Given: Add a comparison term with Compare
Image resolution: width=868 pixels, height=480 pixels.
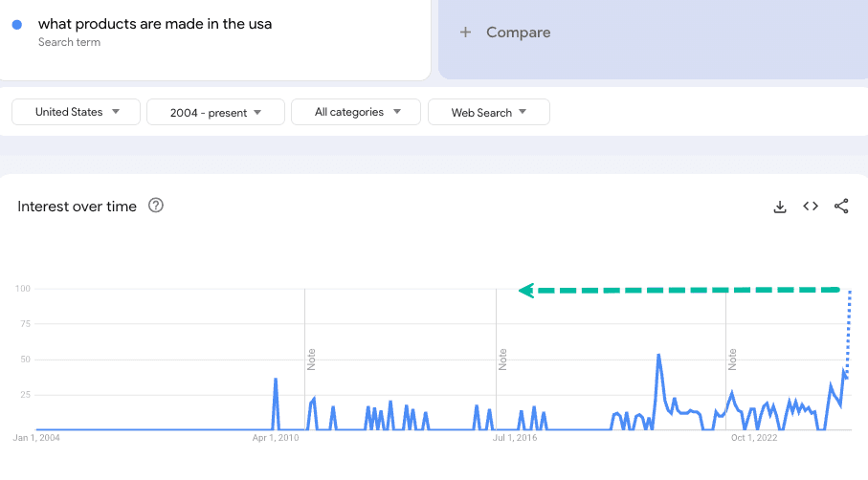Looking at the screenshot, I should (505, 33).
